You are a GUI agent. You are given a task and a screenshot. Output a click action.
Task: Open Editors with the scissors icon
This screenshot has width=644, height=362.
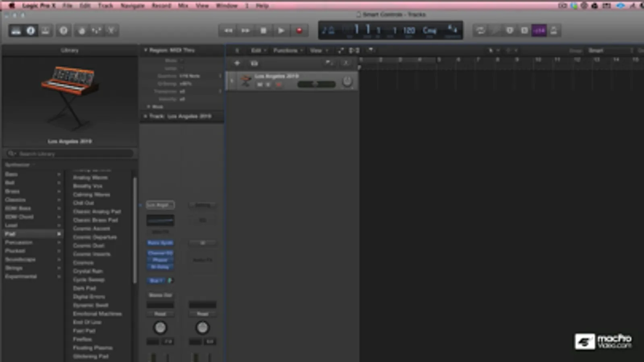tap(111, 31)
